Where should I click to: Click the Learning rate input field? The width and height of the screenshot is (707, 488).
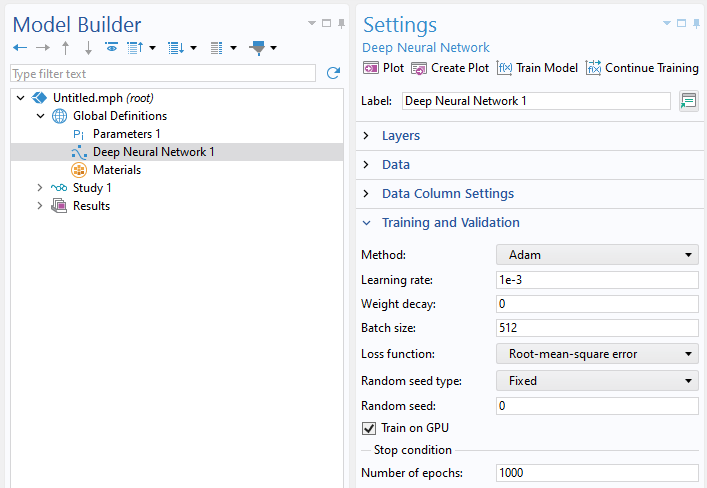597,280
